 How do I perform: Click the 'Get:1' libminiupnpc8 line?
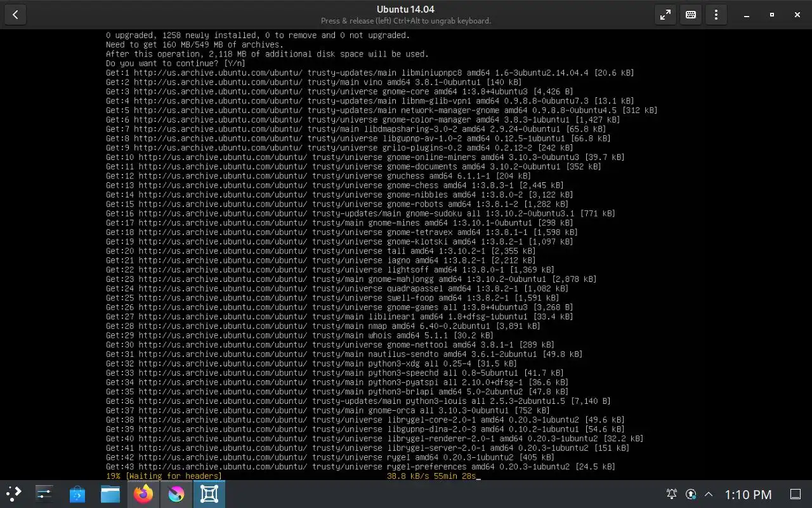[x=370, y=73]
